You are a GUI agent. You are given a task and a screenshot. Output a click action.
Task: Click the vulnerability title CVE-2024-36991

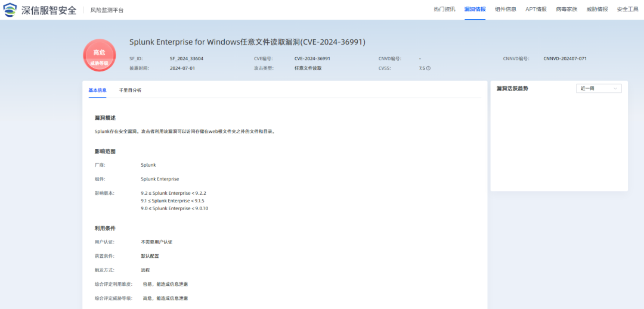click(247, 42)
